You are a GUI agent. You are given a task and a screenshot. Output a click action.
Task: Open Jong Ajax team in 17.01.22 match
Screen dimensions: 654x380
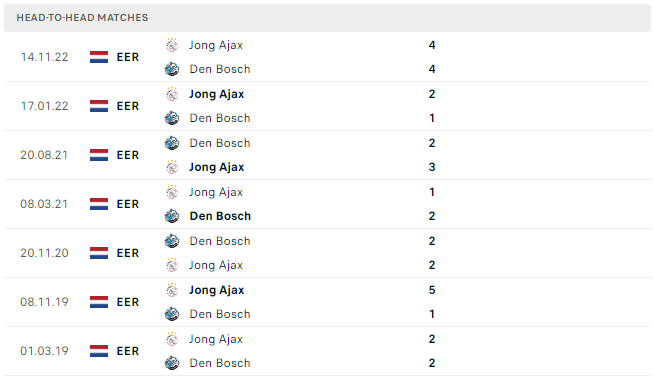pyautogui.click(x=216, y=94)
